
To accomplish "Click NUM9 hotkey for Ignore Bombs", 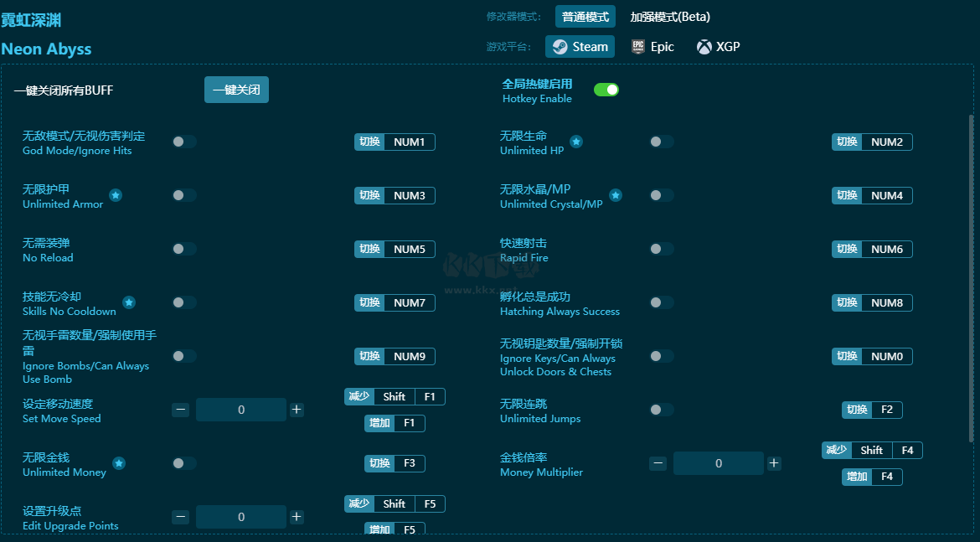I will (395, 356).
